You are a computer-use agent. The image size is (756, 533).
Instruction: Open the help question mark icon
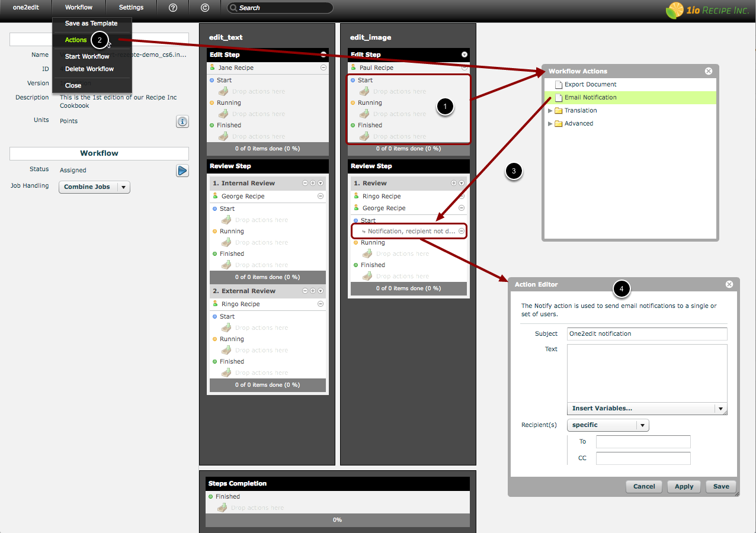[x=173, y=8]
